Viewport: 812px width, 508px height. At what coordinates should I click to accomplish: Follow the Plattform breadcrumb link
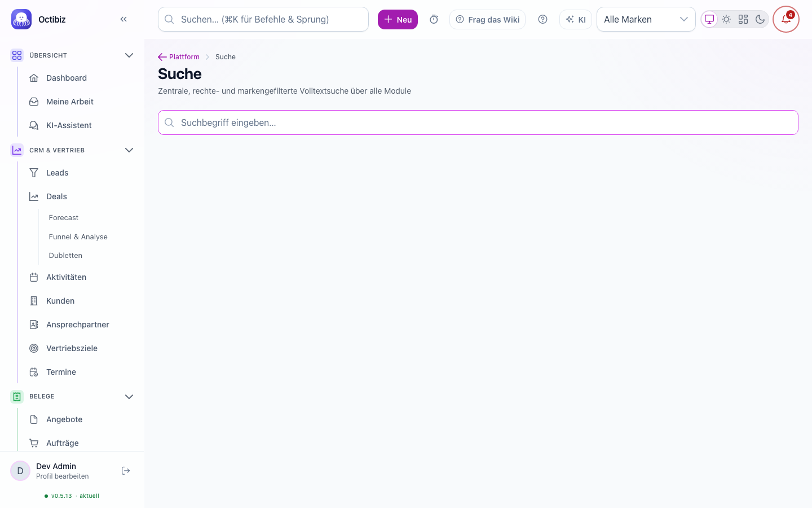tap(184, 57)
